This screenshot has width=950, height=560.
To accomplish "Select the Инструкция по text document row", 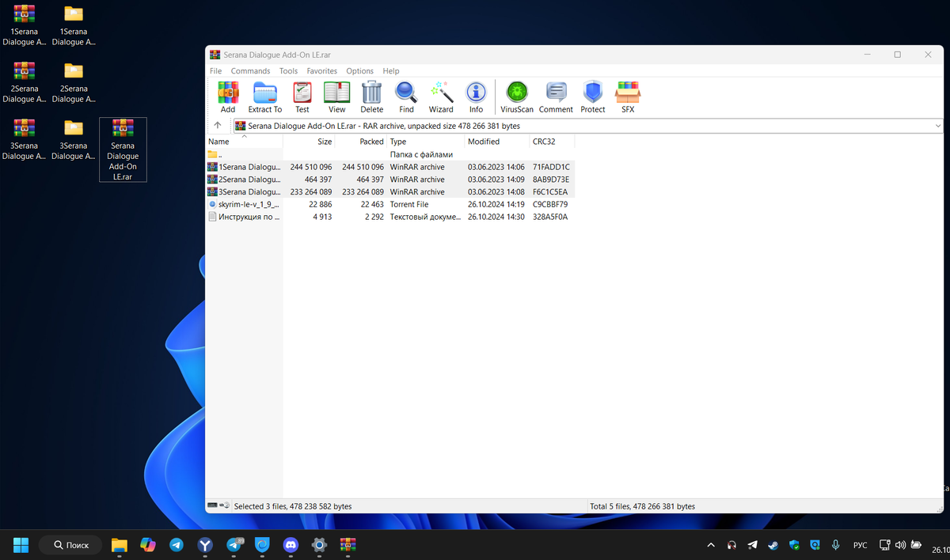I will [389, 217].
